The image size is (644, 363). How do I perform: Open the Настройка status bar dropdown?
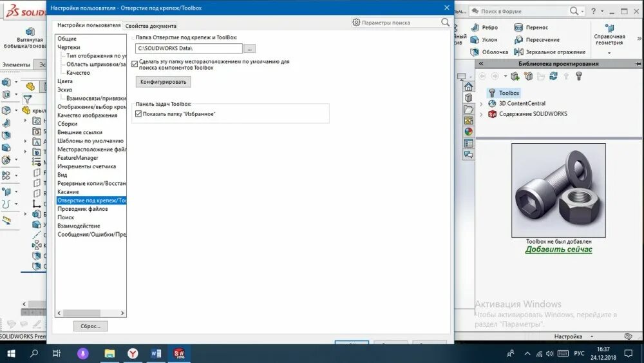click(x=592, y=337)
